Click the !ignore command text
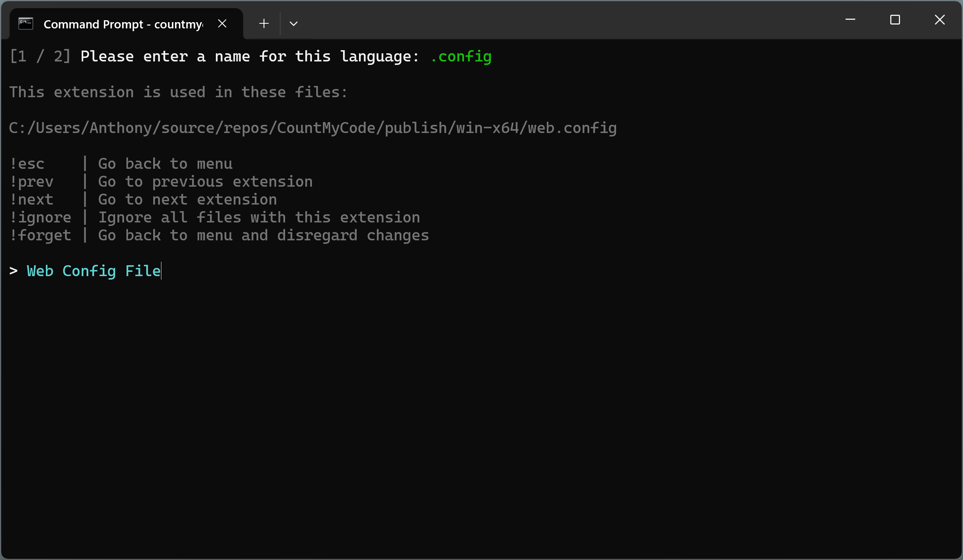 40,217
